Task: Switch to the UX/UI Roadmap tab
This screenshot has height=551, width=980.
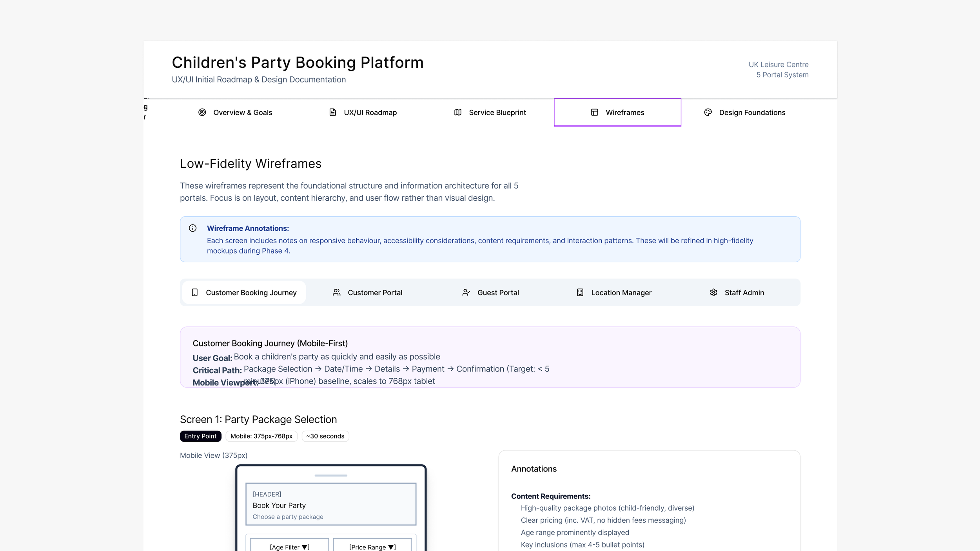Action: tap(363, 112)
